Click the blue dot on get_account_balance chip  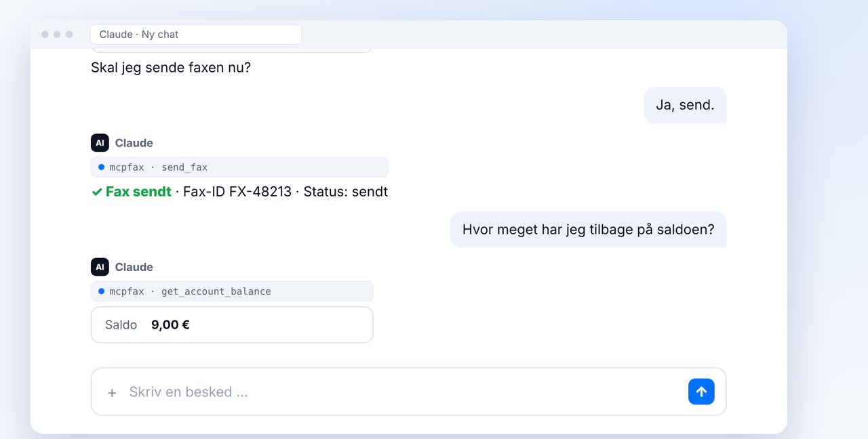[101, 291]
